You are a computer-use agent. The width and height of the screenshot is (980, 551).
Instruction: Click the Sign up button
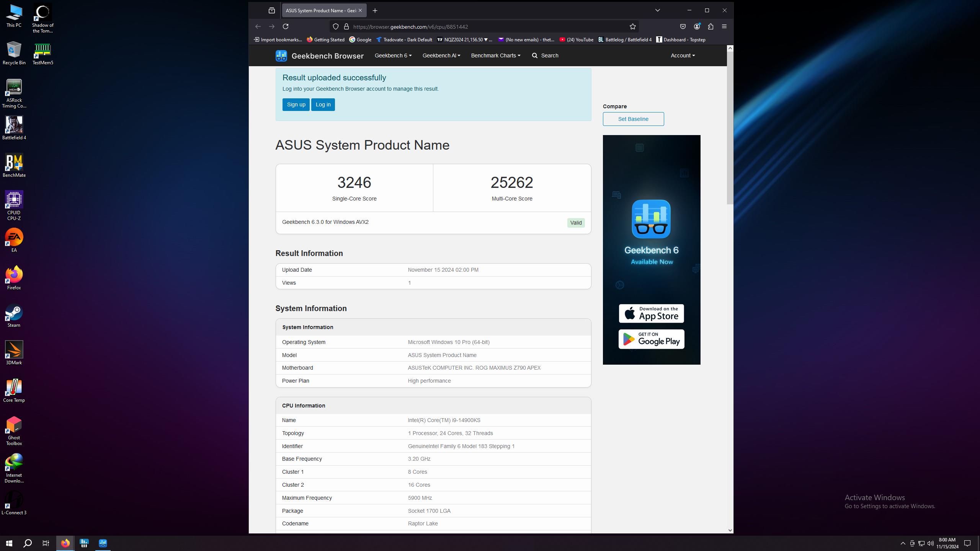(296, 104)
